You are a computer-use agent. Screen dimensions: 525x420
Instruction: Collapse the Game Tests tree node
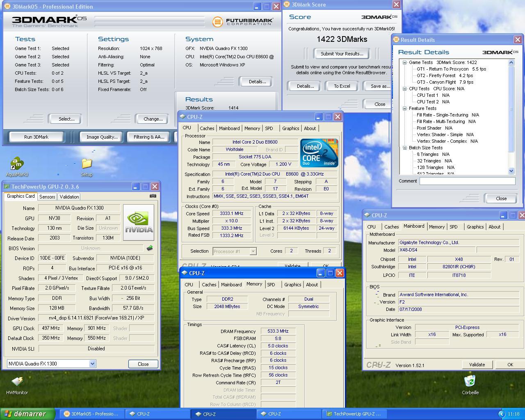coord(404,62)
